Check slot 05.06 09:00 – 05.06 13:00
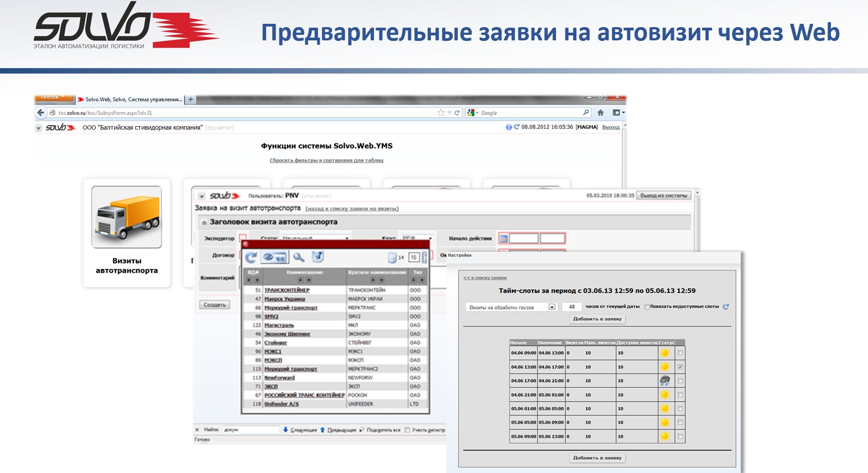 click(x=680, y=436)
